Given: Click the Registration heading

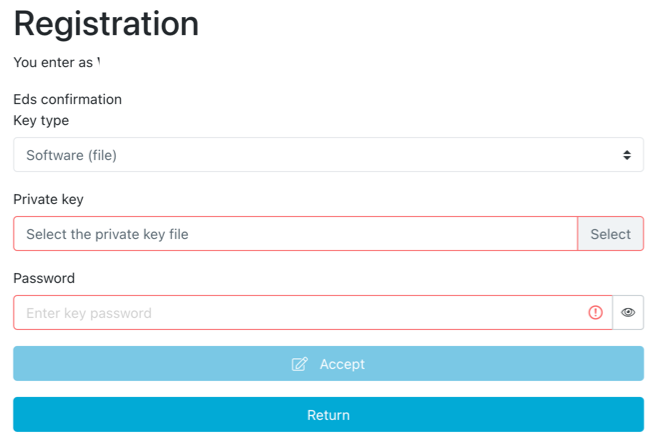Looking at the screenshot, I should tap(106, 22).
